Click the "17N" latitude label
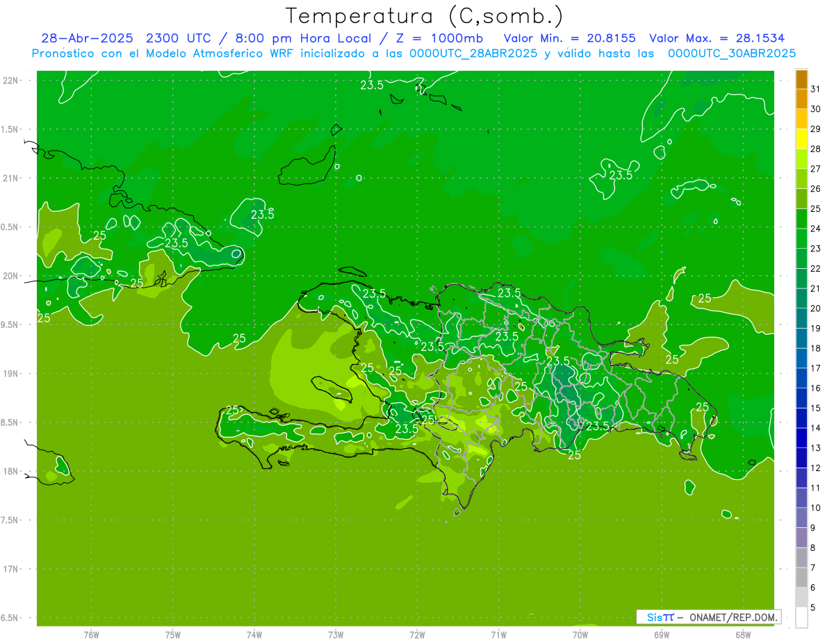 click(x=11, y=569)
